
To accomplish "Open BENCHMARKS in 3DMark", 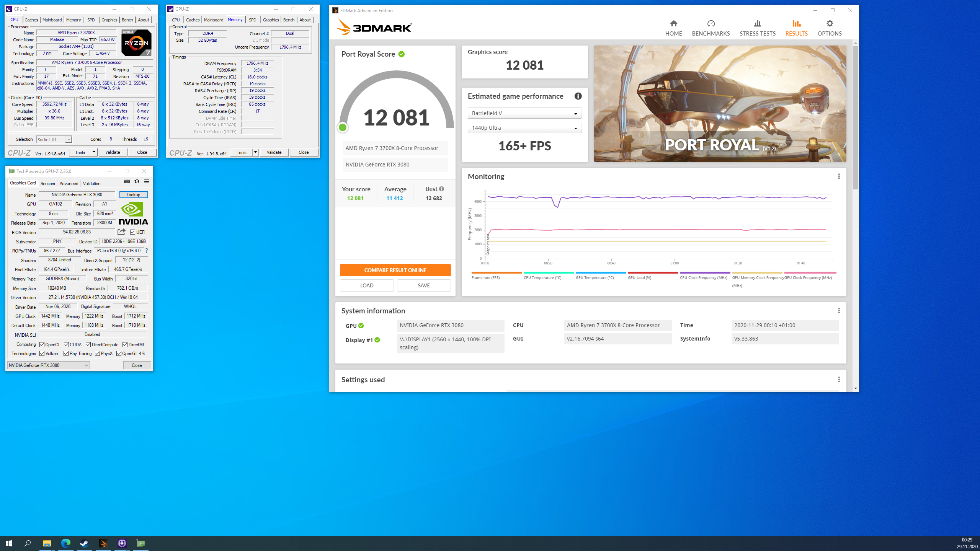I will click(x=711, y=28).
